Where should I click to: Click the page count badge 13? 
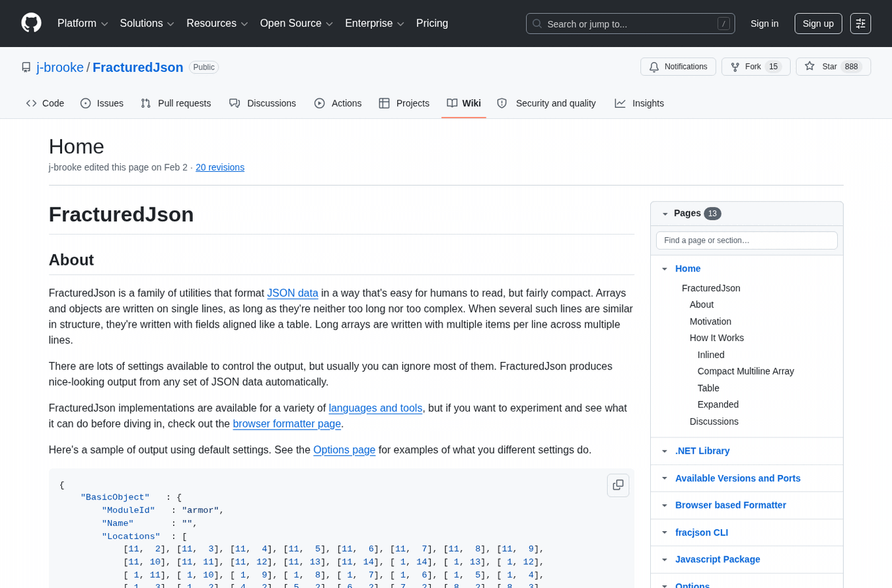(x=712, y=213)
